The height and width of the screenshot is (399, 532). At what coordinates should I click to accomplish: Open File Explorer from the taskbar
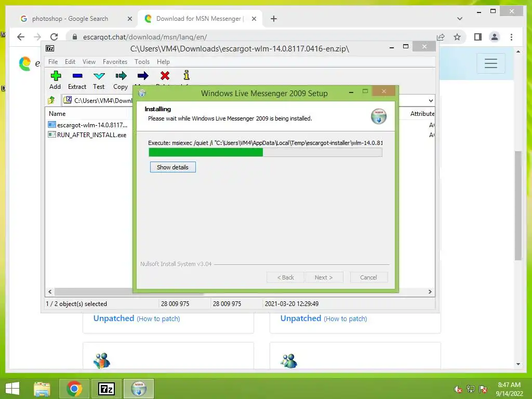coord(42,389)
